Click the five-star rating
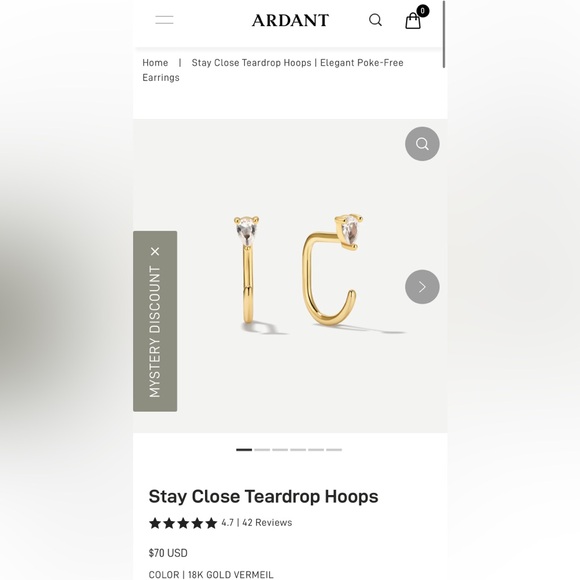 183,523
